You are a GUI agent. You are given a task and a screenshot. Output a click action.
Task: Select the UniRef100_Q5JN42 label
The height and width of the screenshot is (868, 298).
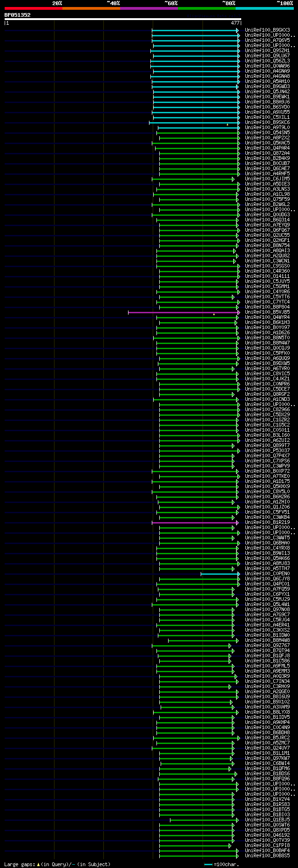point(267,92)
